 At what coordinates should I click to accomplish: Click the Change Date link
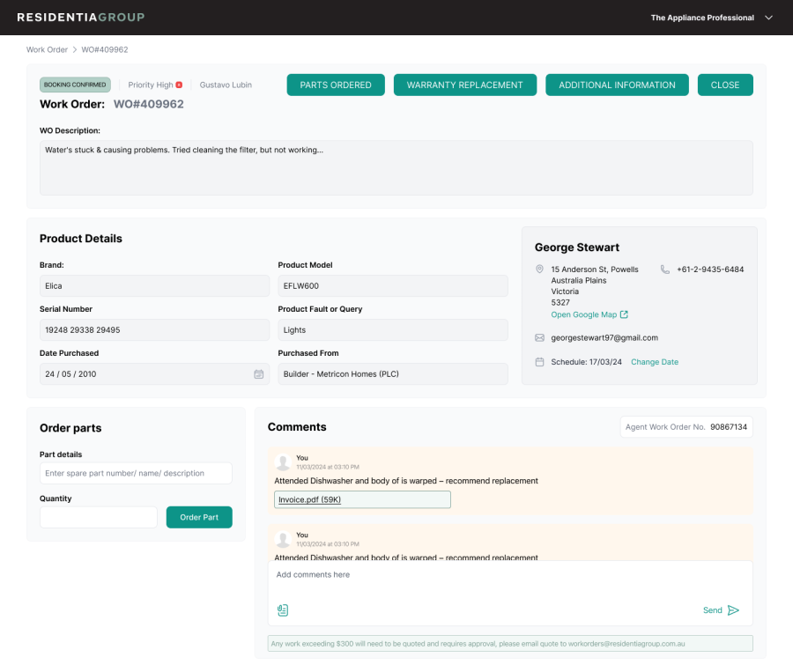(x=655, y=362)
